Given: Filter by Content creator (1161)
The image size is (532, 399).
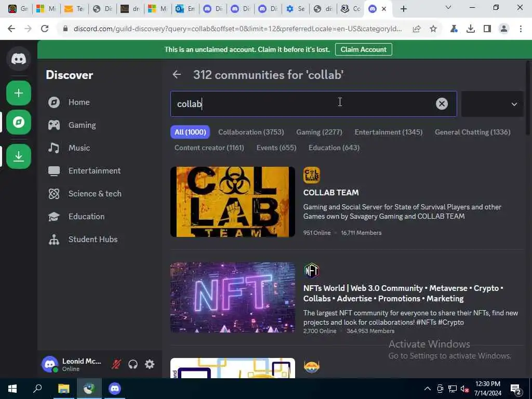Looking at the screenshot, I should 209,148.
